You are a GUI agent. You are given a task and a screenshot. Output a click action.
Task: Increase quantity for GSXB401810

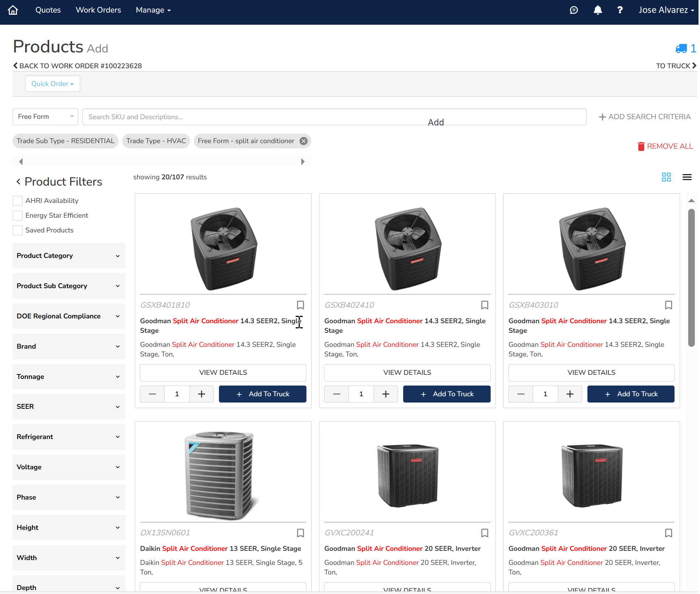pos(202,394)
